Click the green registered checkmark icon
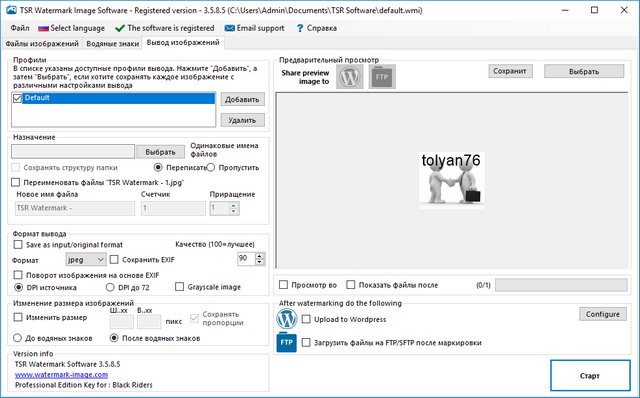The image size is (640, 398). 120,28
